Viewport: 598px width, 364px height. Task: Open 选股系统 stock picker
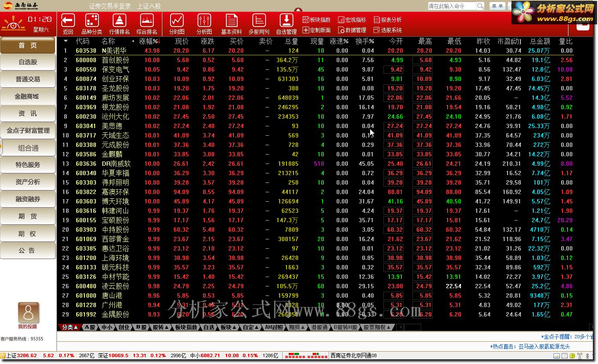pos(388,30)
